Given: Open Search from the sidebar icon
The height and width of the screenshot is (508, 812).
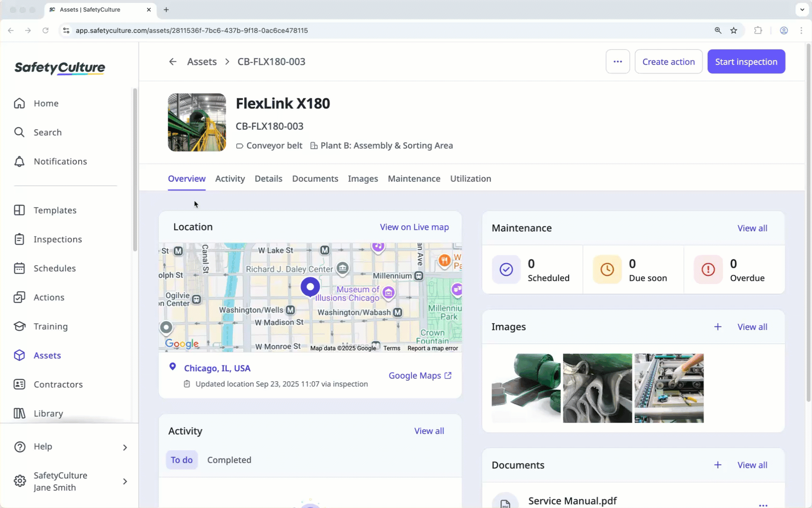Looking at the screenshot, I should (x=19, y=132).
